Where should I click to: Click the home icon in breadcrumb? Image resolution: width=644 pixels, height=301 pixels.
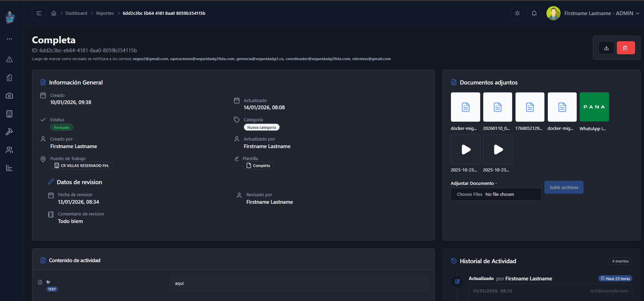point(54,13)
